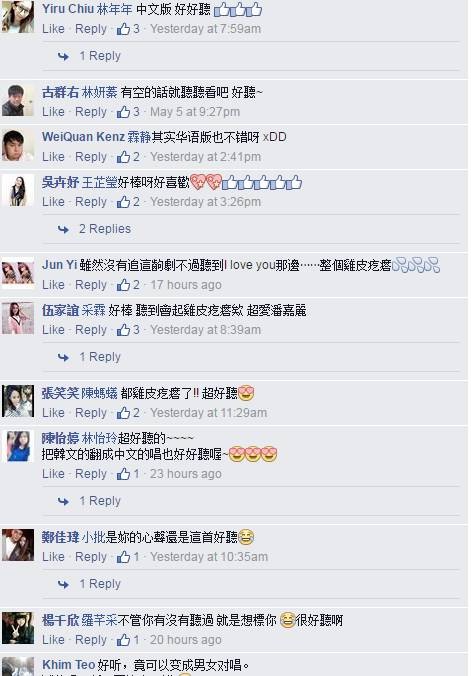The width and height of the screenshot is (471, 676).
Task: Click thumbs-up icon on the May 5 comment
Action: [x=123, y=112]
